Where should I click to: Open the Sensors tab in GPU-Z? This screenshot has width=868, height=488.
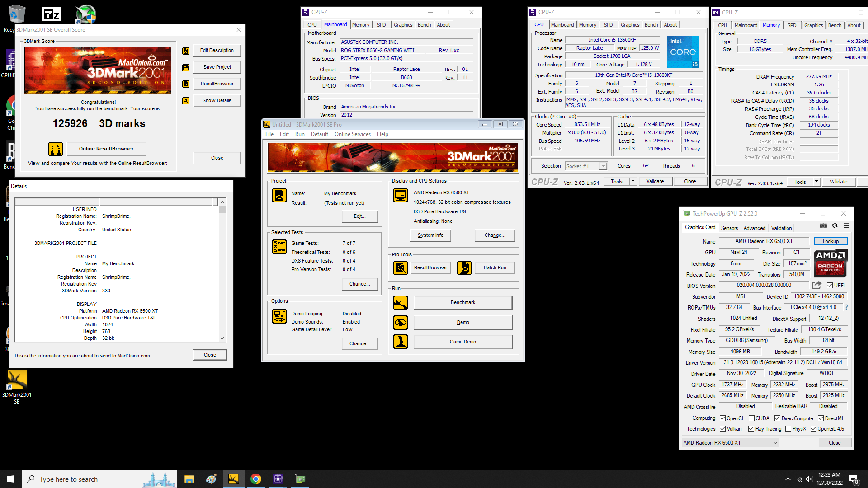(x=729, y=228)
